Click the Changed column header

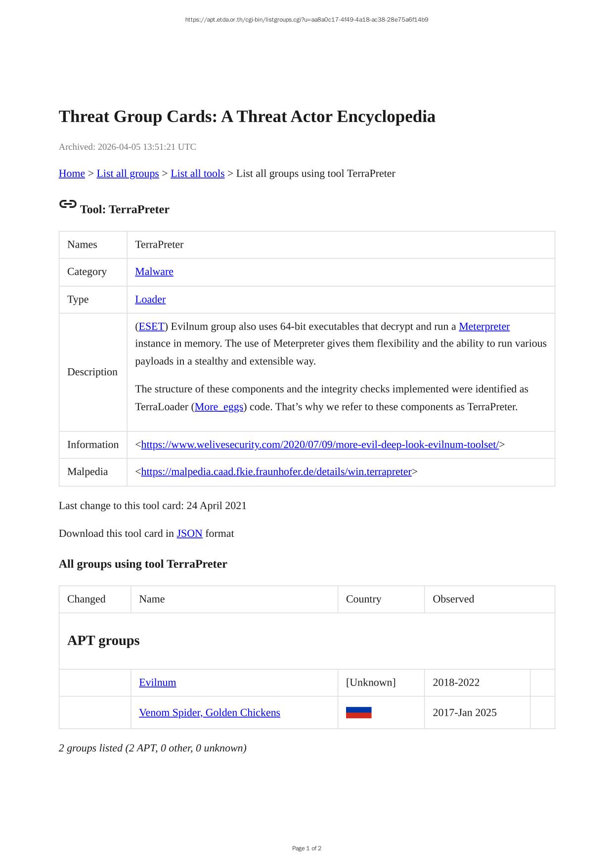(87, 599)
